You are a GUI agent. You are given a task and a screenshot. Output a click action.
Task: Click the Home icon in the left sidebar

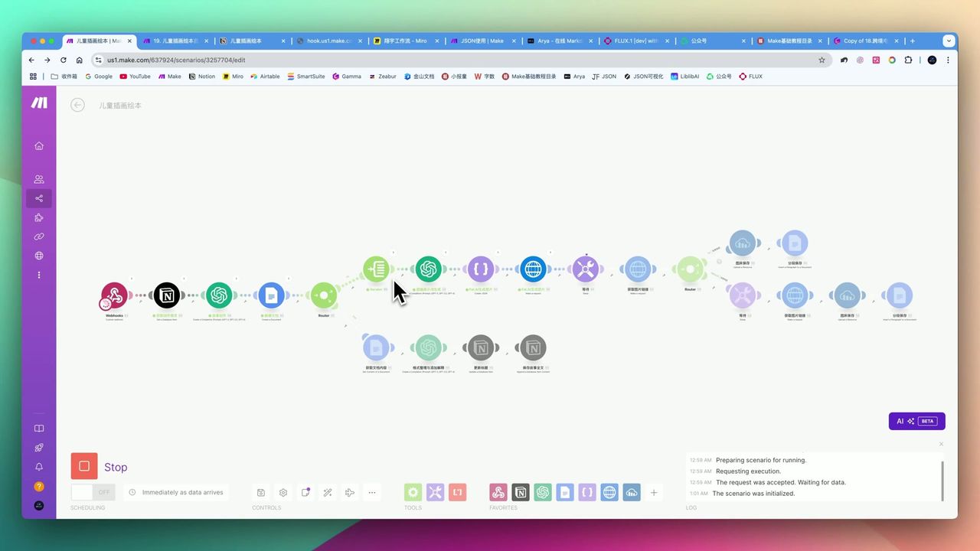coord(39,145)
